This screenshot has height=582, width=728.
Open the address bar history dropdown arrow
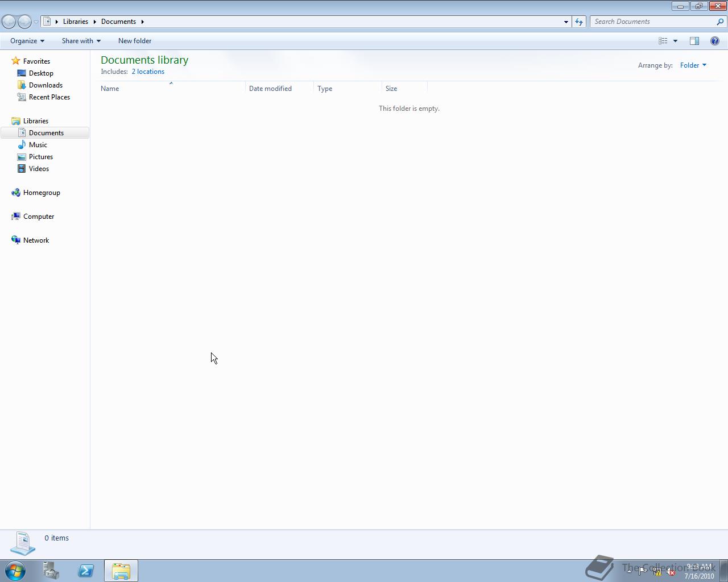pyautogui.click(x=566, y=22)
